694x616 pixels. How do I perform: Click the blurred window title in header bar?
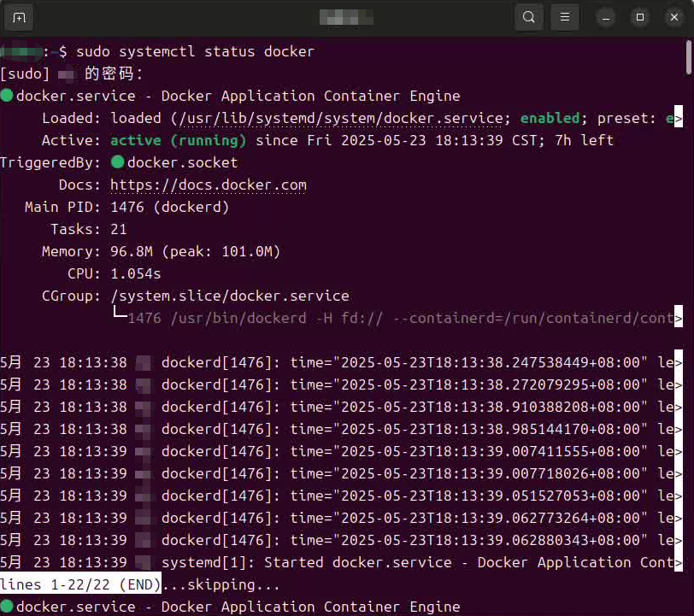346,18
